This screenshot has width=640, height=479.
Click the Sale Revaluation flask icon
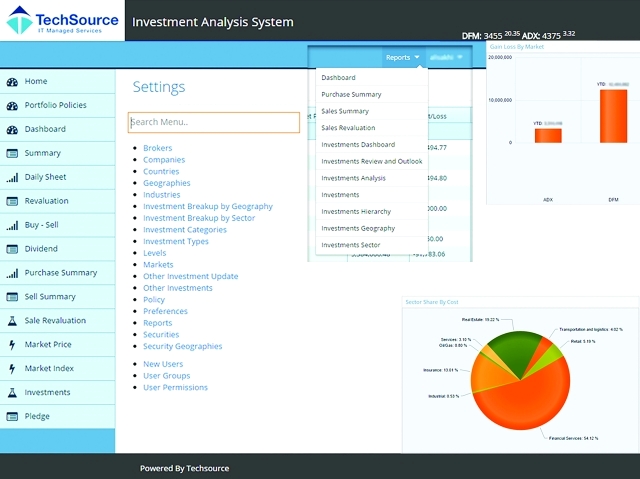[x=12, y=321]
